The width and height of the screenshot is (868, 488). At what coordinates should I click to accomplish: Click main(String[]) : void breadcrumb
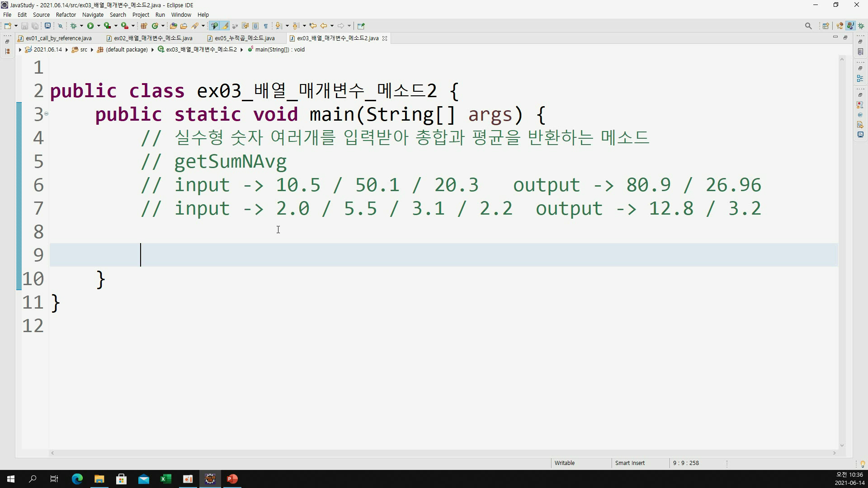point(279,50)
